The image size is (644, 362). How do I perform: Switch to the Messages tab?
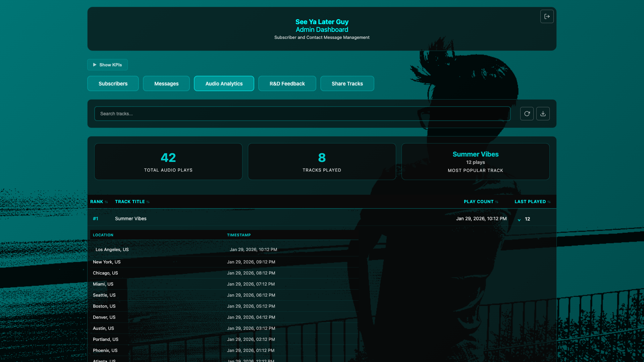pos(166,83)
